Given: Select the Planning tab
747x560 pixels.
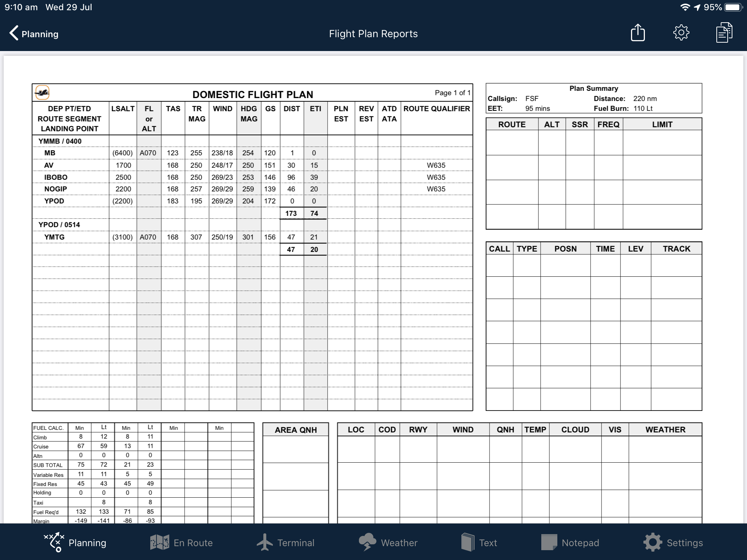Looking at the screenshot, I should point(75,542).
